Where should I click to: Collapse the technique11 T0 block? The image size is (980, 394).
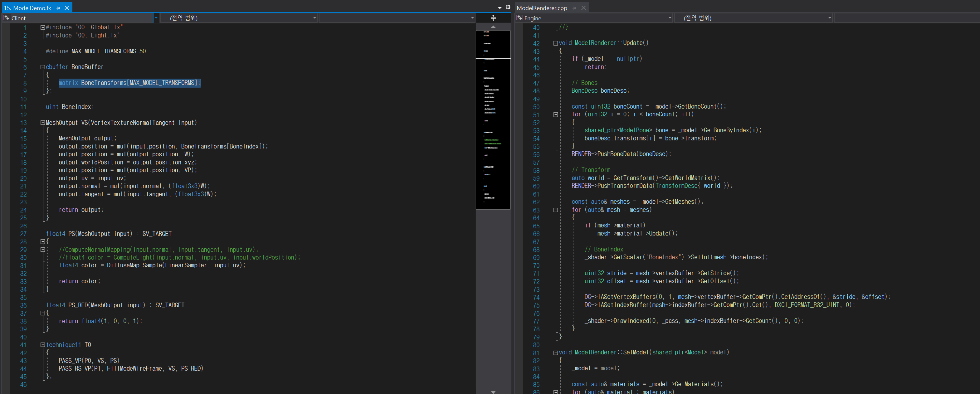43,345
